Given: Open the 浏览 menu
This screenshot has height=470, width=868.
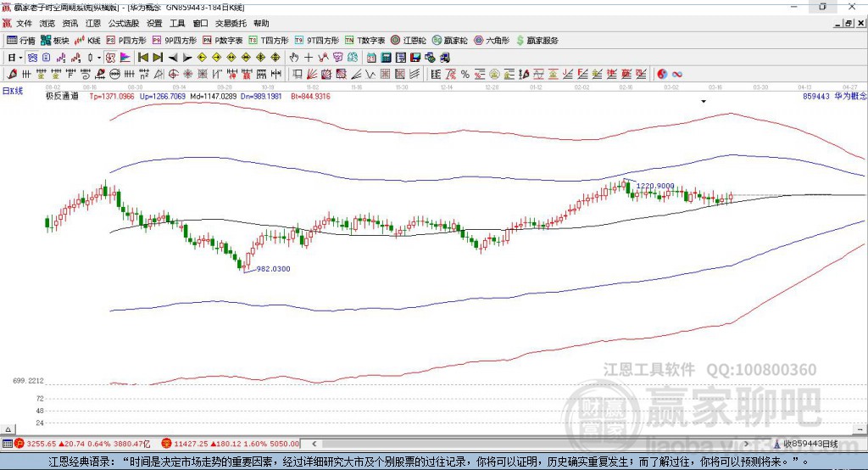Looking at the screenshot, I should click(x=47, y=23).
